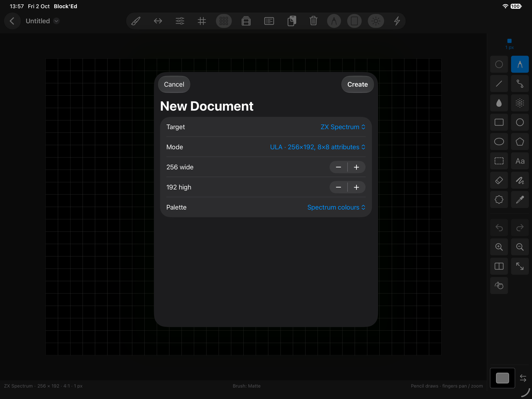The width and height of the screenshot is (532, 399).
Task: Select the straight line tool
Action: pyautogui.click(x=499, y=84)
